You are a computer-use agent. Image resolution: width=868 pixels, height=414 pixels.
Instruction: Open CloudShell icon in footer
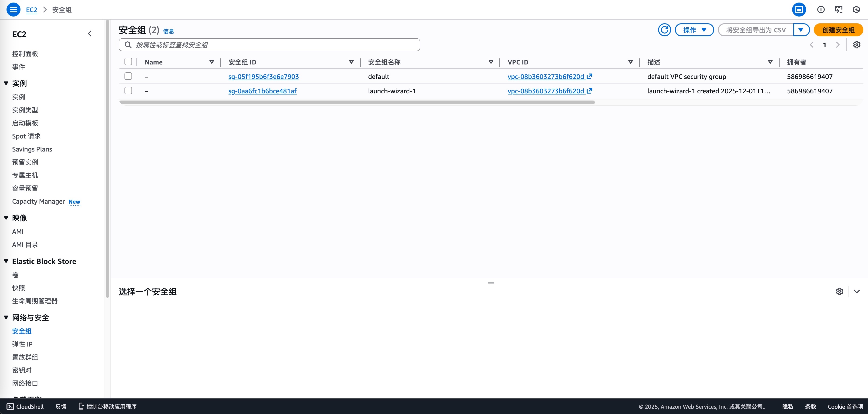(10, 407)
